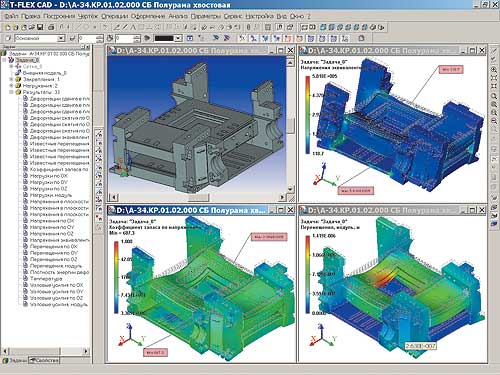Viewport: 500px width, 375px height.
Task: Expand the Закрепления: 1 tree node
Action: 11,79
